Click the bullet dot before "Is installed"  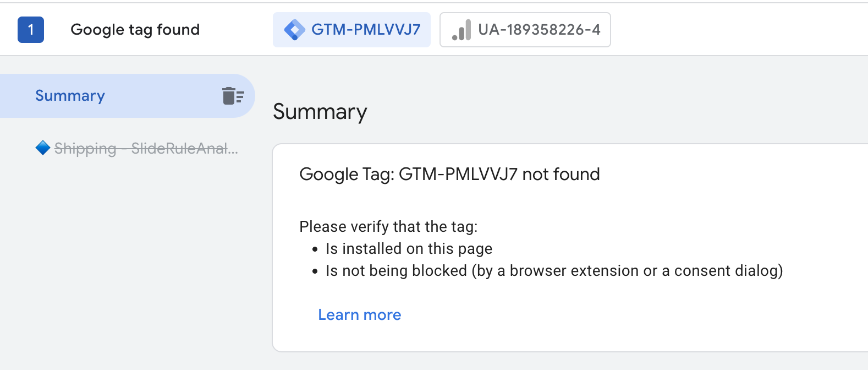(x=315, y=249)
